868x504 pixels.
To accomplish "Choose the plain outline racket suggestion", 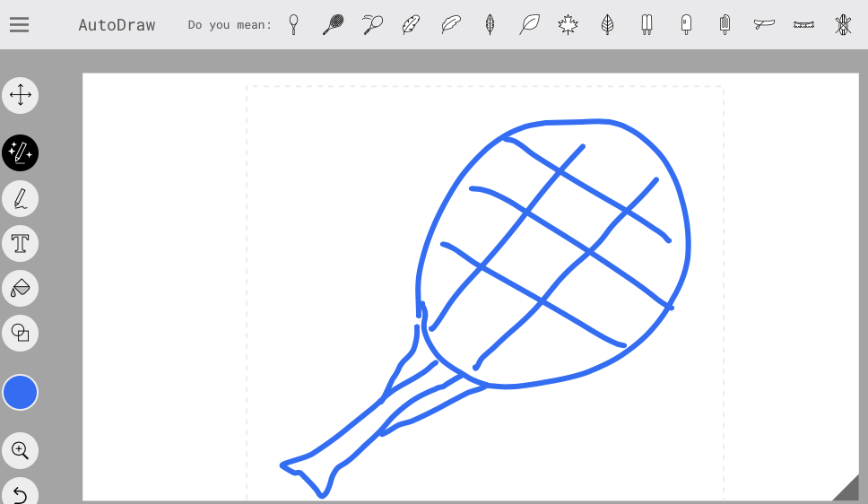I will 294,24.
